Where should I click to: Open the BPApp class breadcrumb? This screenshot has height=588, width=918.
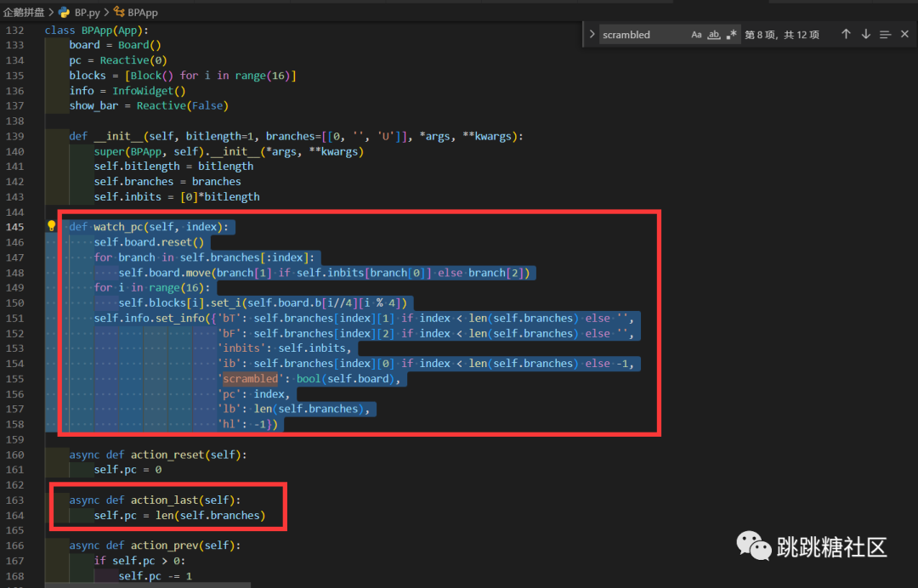142,13
